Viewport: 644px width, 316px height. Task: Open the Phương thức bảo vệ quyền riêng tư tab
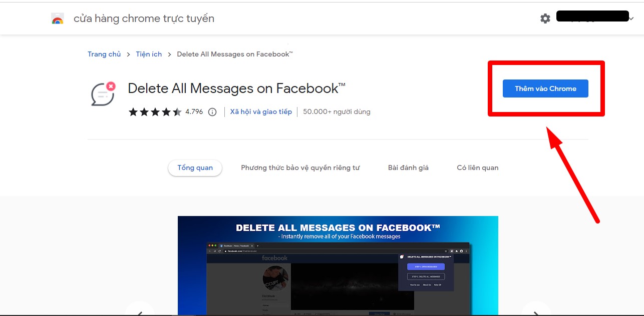[x=300, y=168]
